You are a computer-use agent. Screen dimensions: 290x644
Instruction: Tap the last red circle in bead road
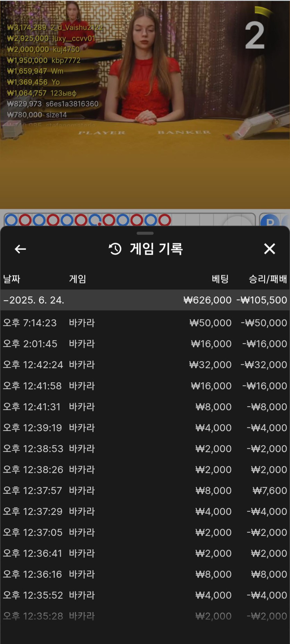tap(165, 220)
